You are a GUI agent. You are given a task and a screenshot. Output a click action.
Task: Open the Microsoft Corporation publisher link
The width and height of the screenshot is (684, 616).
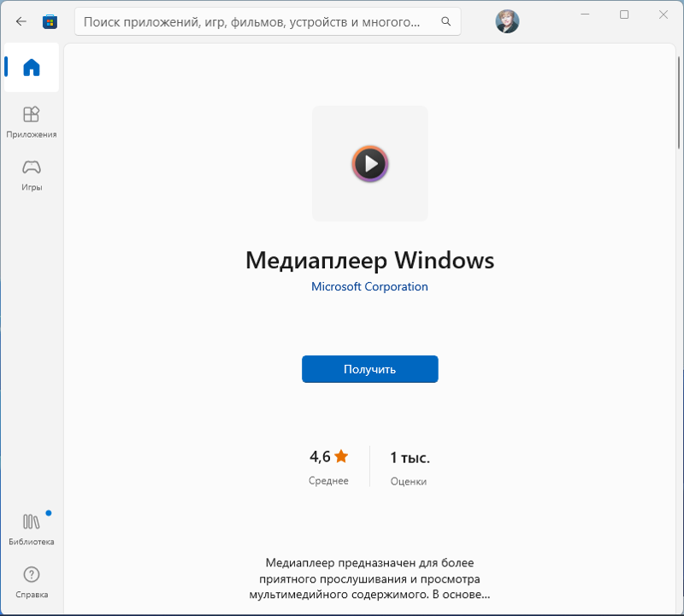pyautogui.click(x=369, y=286)
